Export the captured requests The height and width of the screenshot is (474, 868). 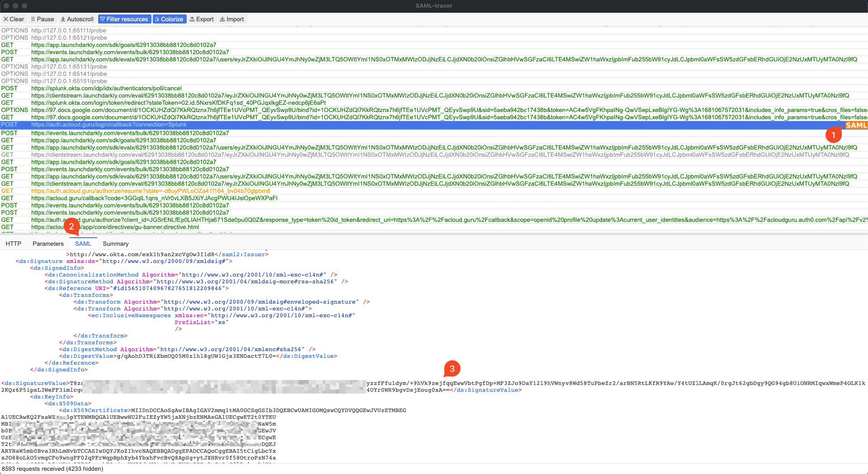[x=202, y=19]
